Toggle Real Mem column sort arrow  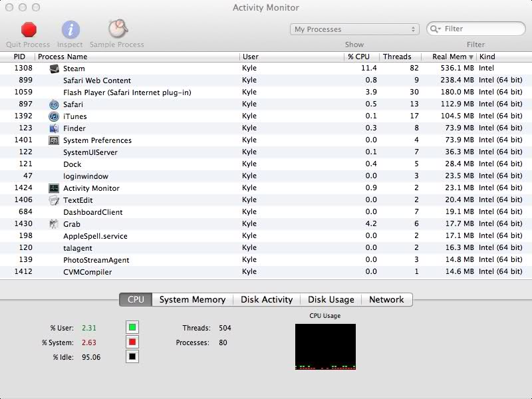tap(471, 57)
